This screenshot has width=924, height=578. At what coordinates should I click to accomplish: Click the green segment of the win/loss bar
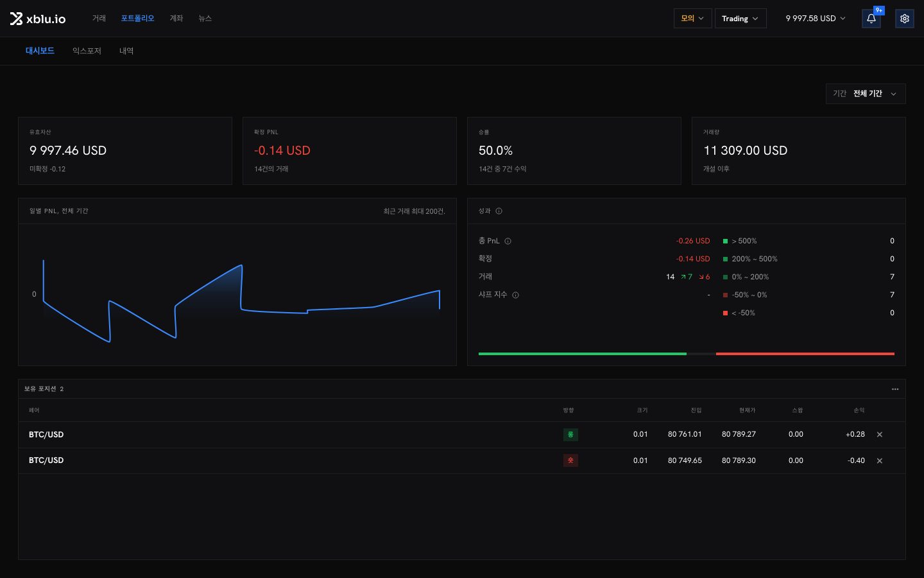583,354
